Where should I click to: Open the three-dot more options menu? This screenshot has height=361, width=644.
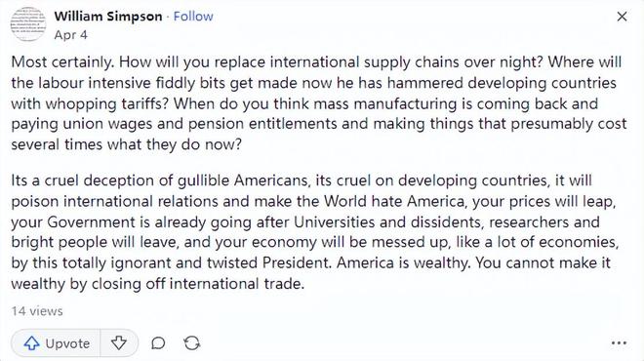point(619,342)
